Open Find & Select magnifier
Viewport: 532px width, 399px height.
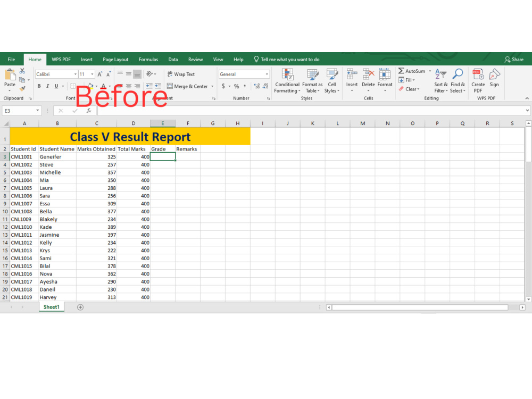[x=458, y=81]
